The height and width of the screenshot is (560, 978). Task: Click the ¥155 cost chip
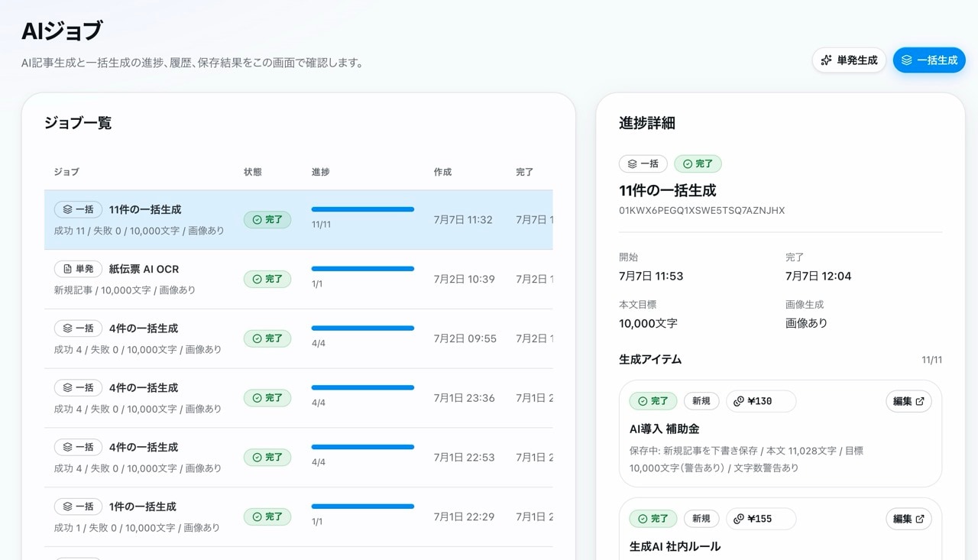[x=761, y=519]
